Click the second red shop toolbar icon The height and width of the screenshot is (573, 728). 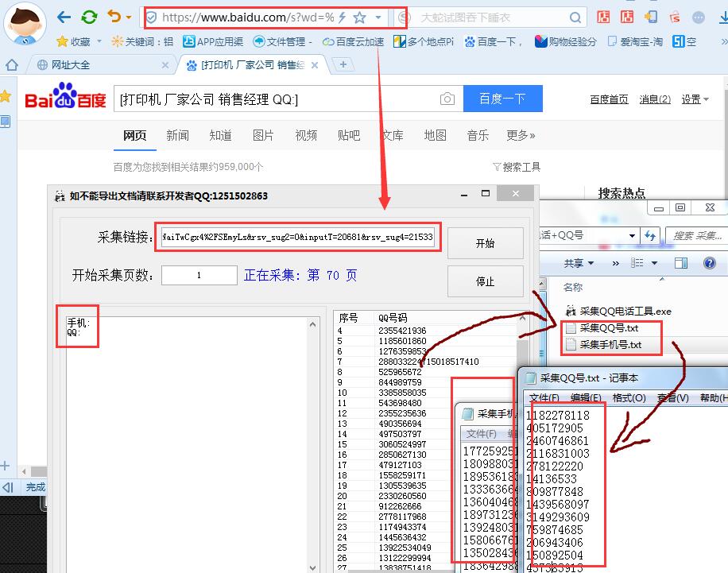coord(627,17)
